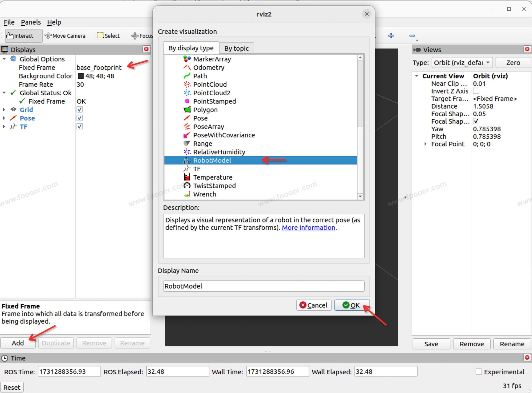Enable the Experimental time checkbox

(x=479, y=372)
